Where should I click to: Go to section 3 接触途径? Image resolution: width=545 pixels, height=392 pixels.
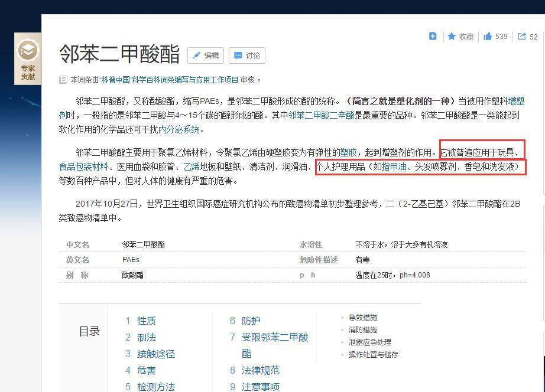tap(155, 354)
